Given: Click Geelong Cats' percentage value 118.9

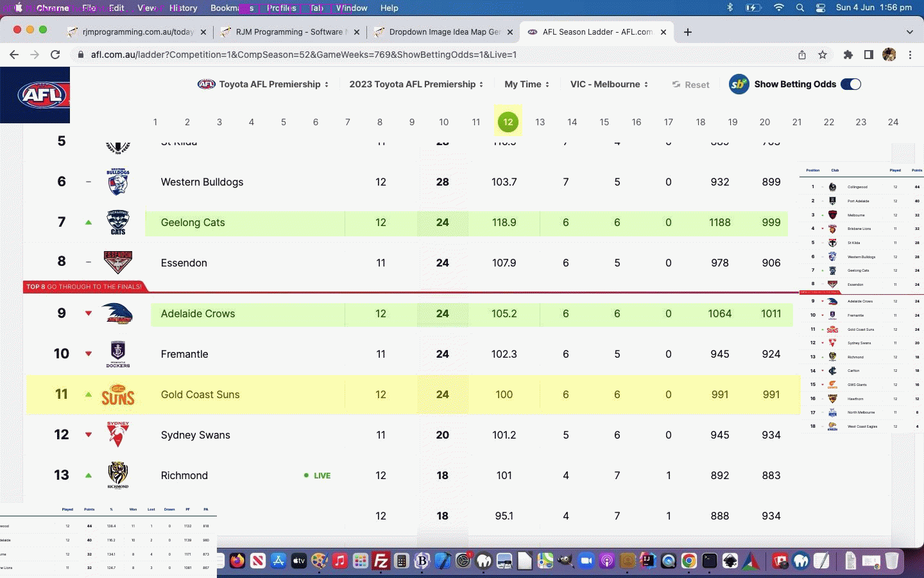Looking at the screenshot, I should pos(504,222).
